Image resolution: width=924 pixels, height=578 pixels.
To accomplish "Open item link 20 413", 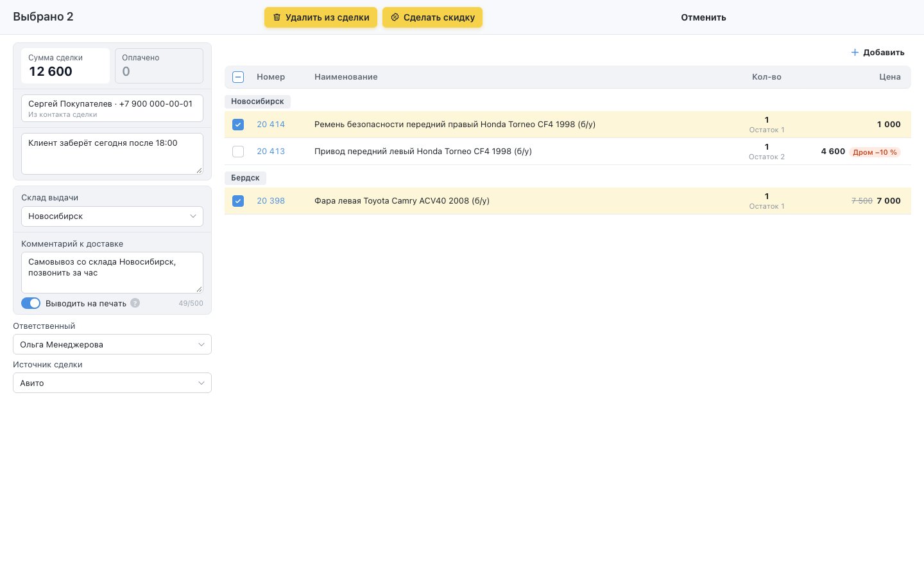I will tap(271, 152).
